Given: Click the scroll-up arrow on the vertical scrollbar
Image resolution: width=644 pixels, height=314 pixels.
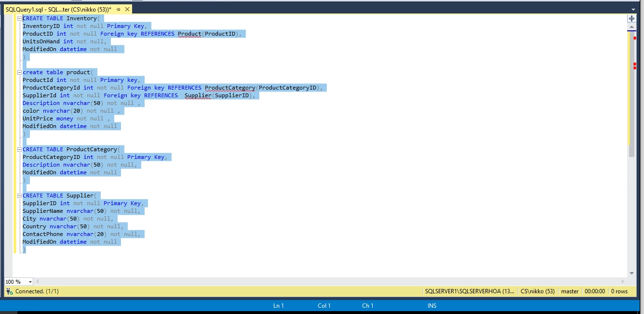Looking at the screenshot, I should click(x=631, y=27).
